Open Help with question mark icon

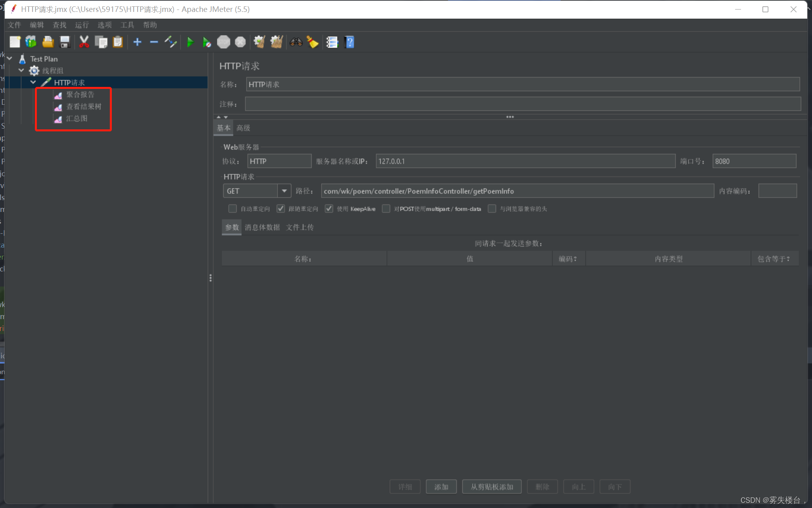349,42
